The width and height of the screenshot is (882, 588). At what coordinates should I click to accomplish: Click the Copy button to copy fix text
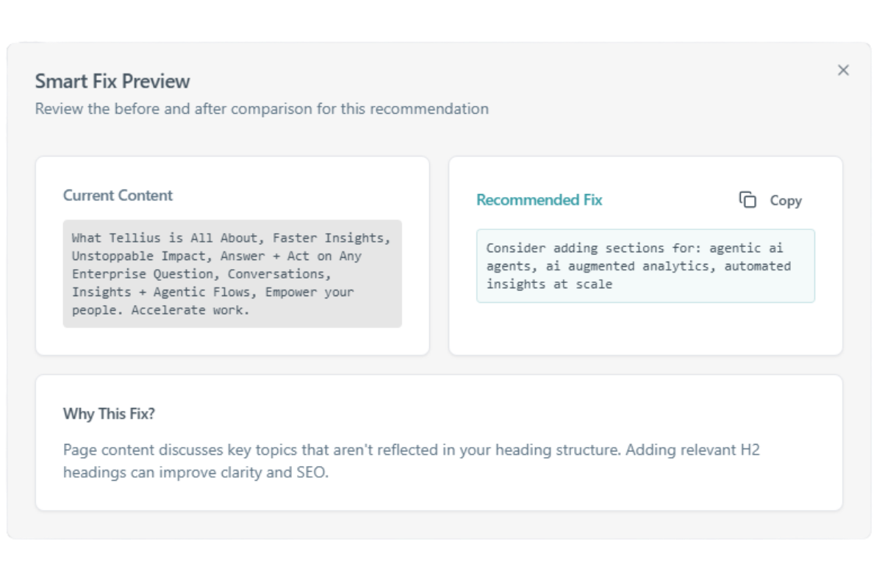770,199
